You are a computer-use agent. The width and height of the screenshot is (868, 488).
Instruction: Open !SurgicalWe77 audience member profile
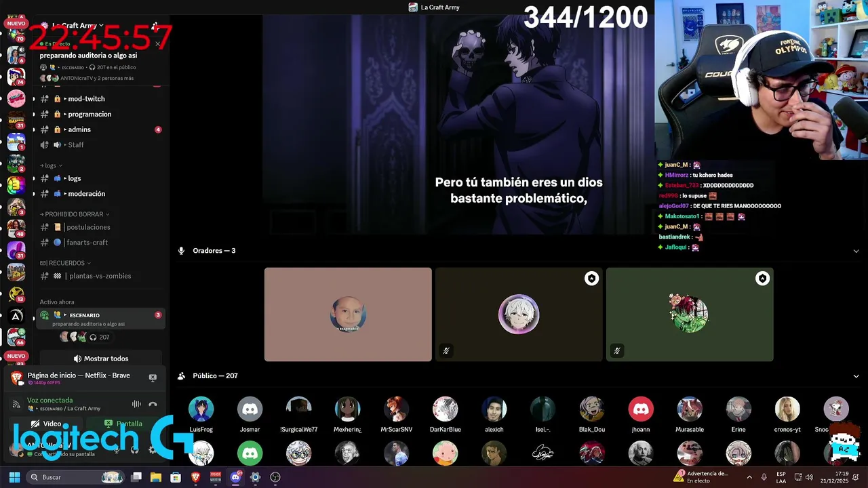coord(298,414)
